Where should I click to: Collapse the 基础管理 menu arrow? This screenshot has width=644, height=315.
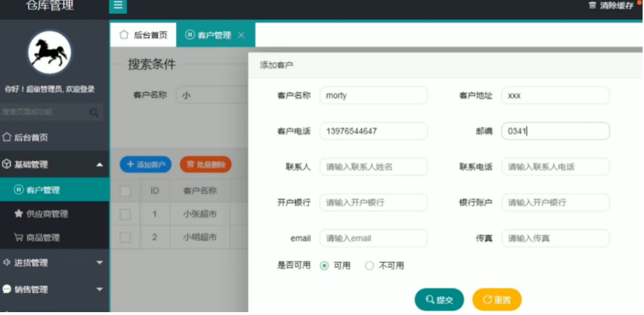click(x=100, y=165)
